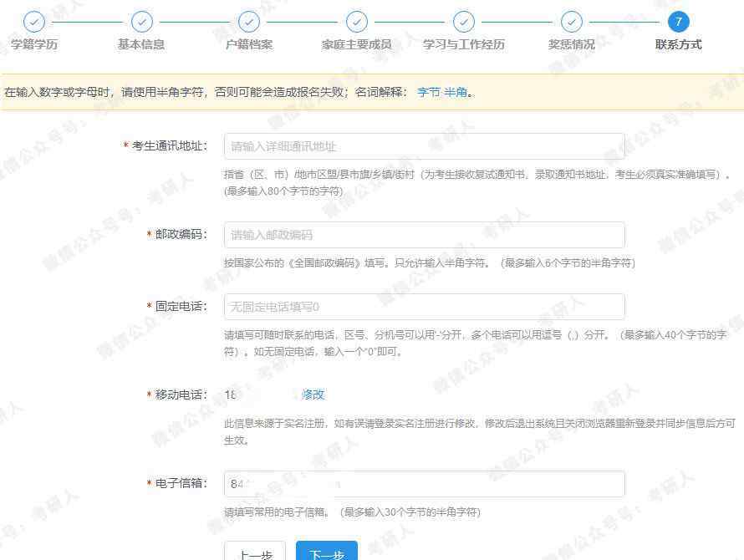
Task: Click the 考生通讯地址 input field
Action: pyautogui.click(x=424, y=146)
